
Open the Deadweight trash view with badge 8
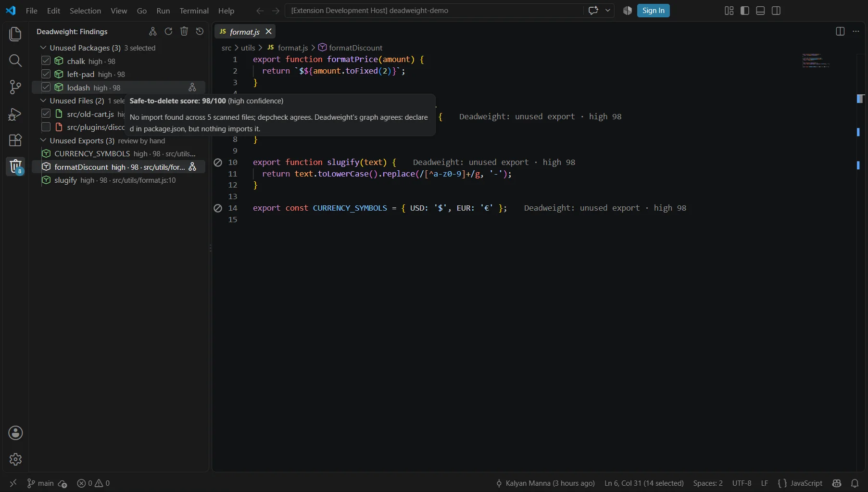[x=15, y=166]
